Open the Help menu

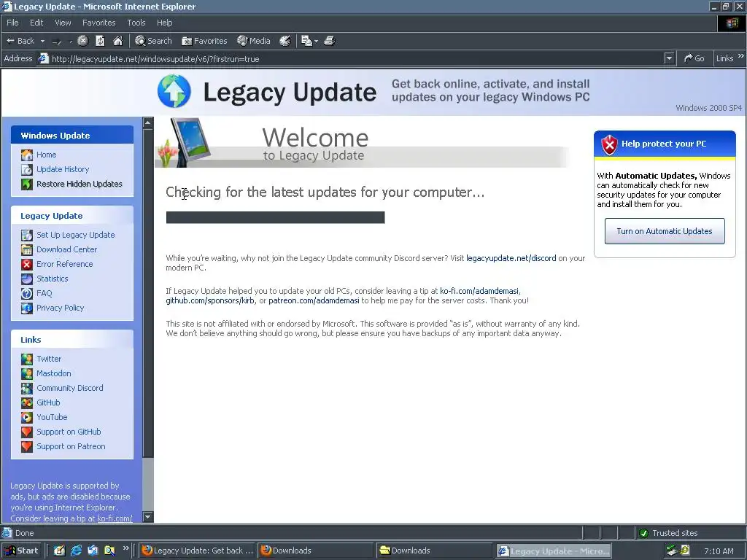click(x=164, y=23)
